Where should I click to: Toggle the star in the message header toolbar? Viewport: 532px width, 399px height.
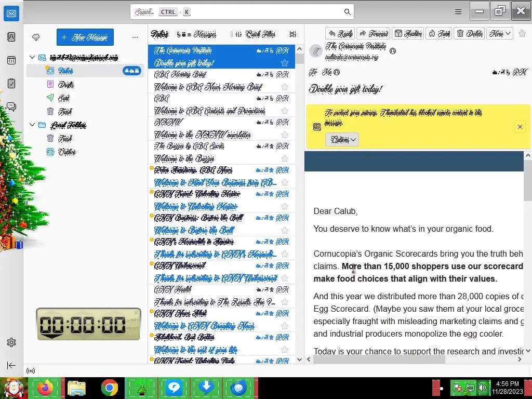tap(522, 33)
